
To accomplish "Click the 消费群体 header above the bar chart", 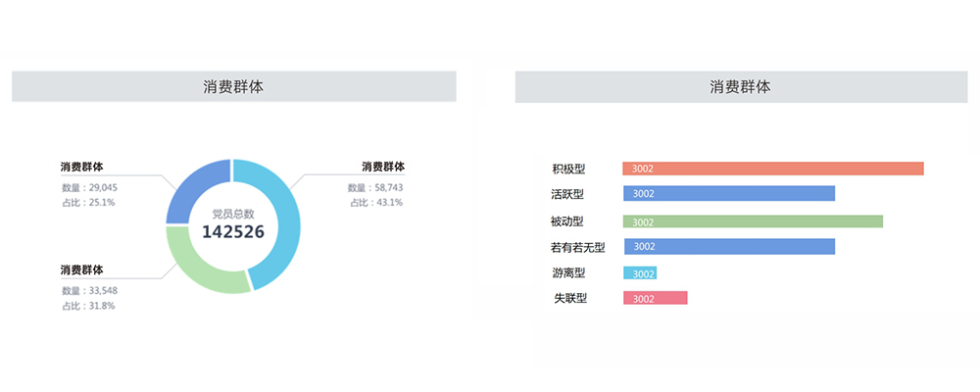I will click(x=740, y=87).
